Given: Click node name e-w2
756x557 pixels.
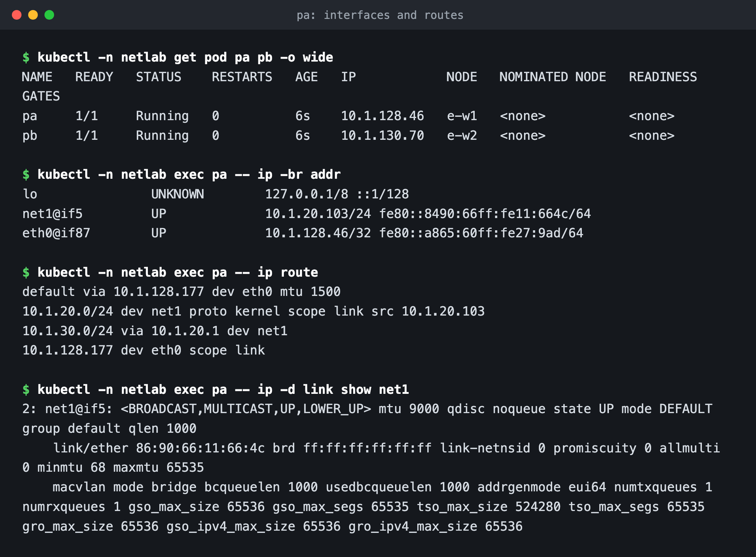Looking at the screenshot, I should (x=462, y=135).
